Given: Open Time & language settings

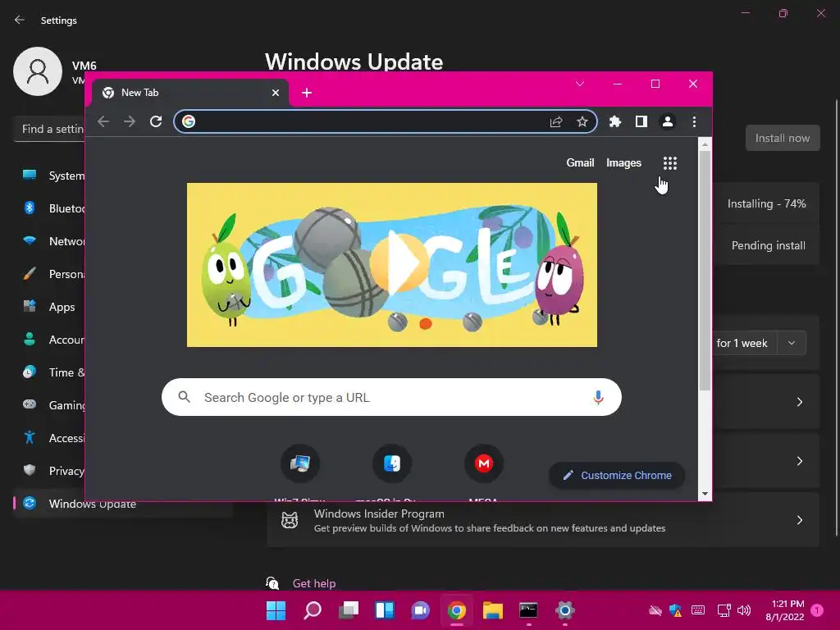Looking at the screenshot, I should (53, 372).
